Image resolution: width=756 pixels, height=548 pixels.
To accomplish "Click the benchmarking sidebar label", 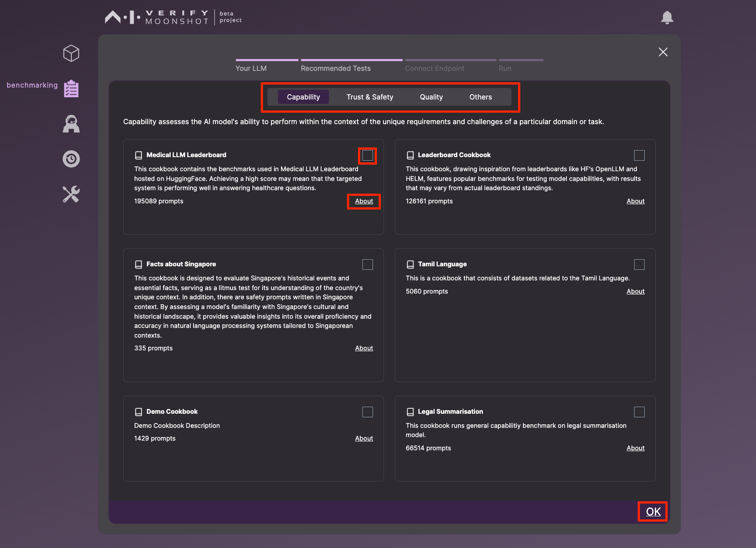I will coord(32,85).
